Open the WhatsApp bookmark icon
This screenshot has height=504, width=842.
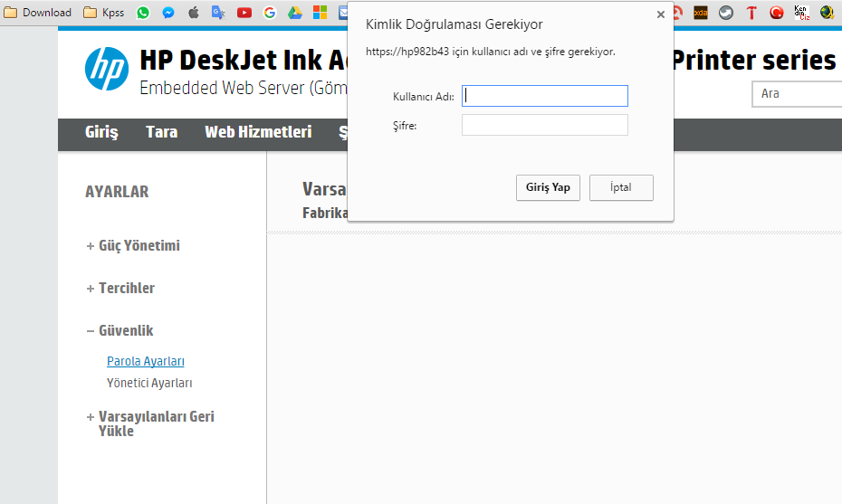point(143,13)
